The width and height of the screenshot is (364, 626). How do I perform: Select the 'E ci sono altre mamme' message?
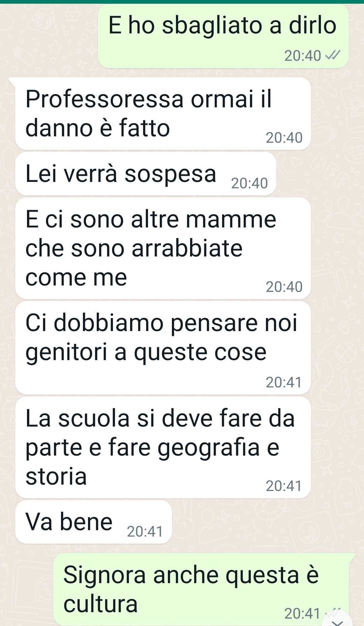[163, 248]
